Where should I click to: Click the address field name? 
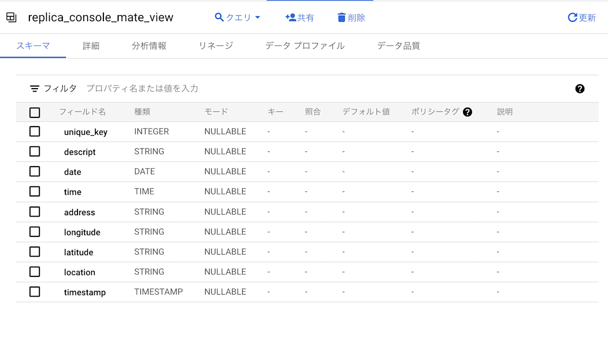80,212
